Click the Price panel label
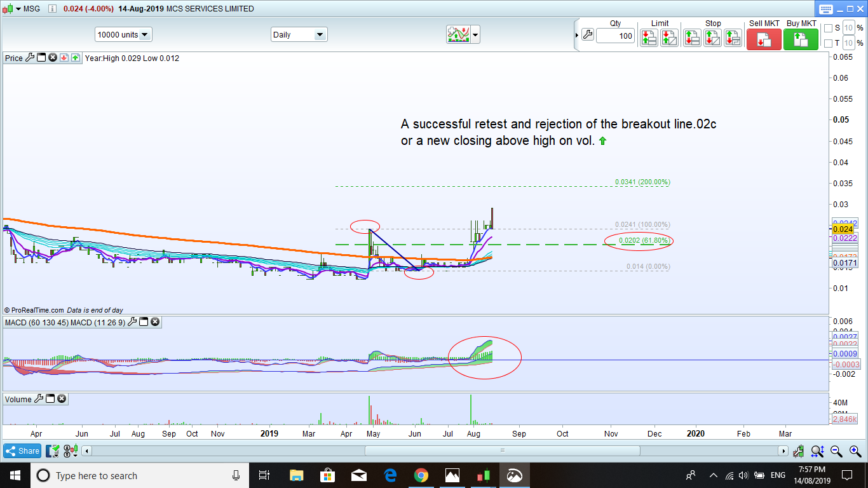Image resolution: width=868 pixels, height=488 pixels. coord(14,58)
